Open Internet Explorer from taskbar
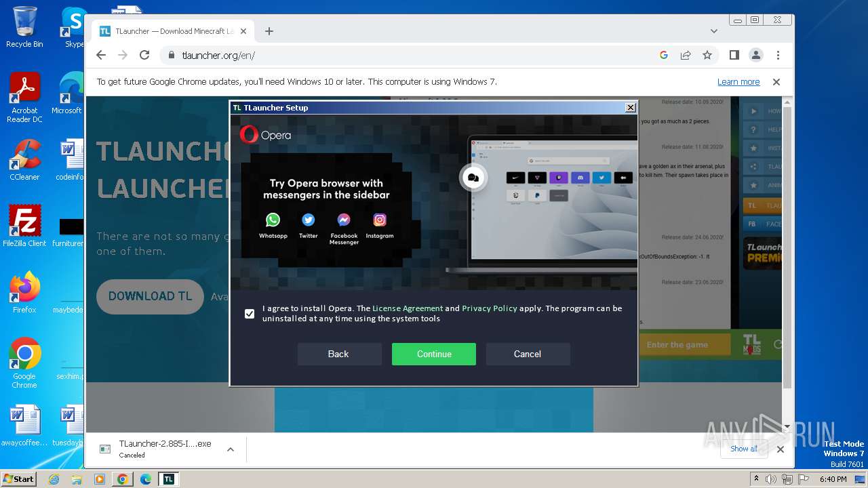868x488 pixels. tap(54, 479)
